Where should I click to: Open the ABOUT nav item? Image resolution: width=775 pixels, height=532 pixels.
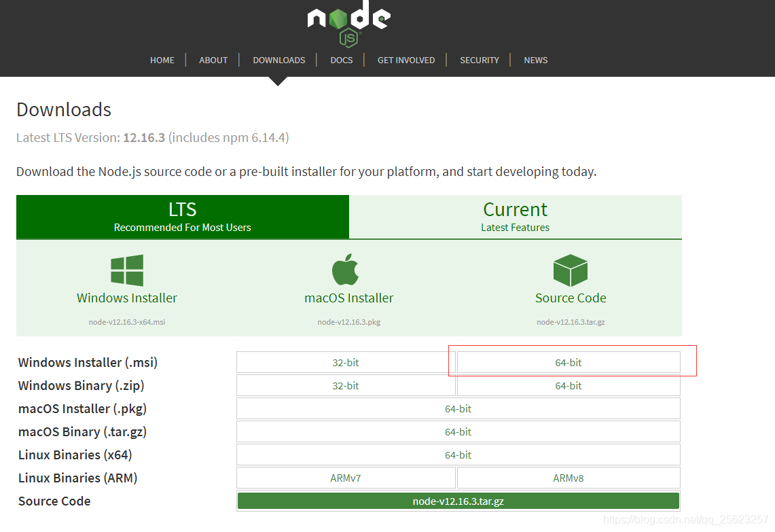click(x=213, y=60)
